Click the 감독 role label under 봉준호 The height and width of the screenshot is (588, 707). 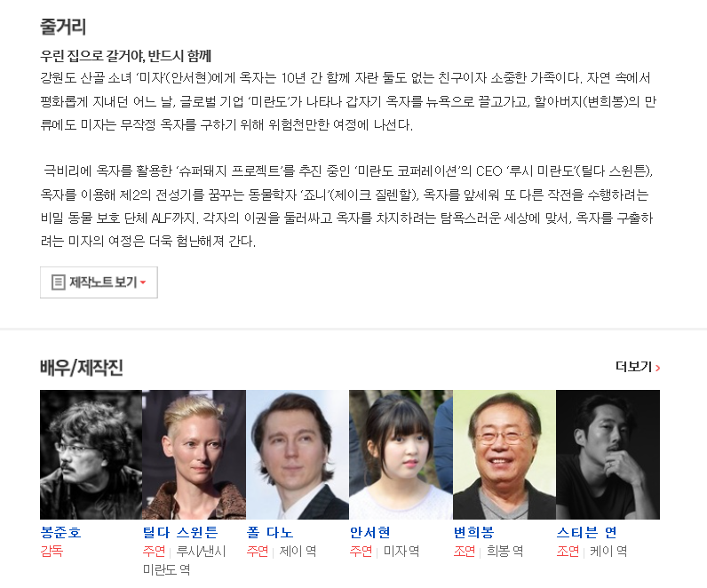coord(52,551)
